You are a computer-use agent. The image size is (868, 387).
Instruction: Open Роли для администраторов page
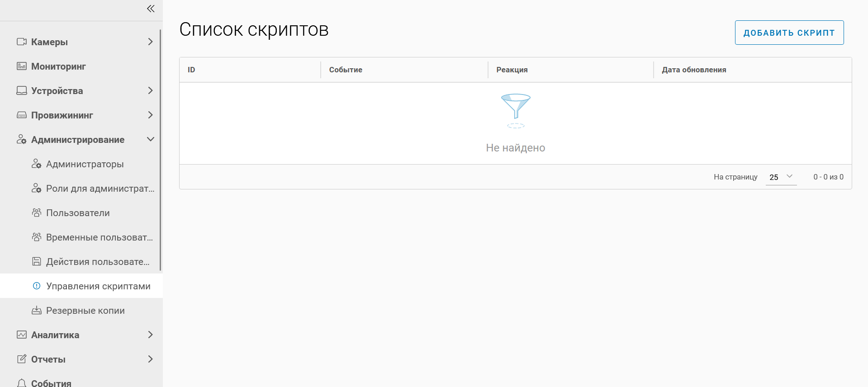100,189
